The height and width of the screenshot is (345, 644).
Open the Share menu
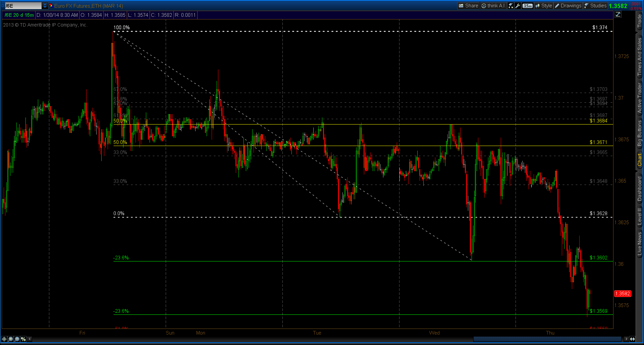pos(468,6)
